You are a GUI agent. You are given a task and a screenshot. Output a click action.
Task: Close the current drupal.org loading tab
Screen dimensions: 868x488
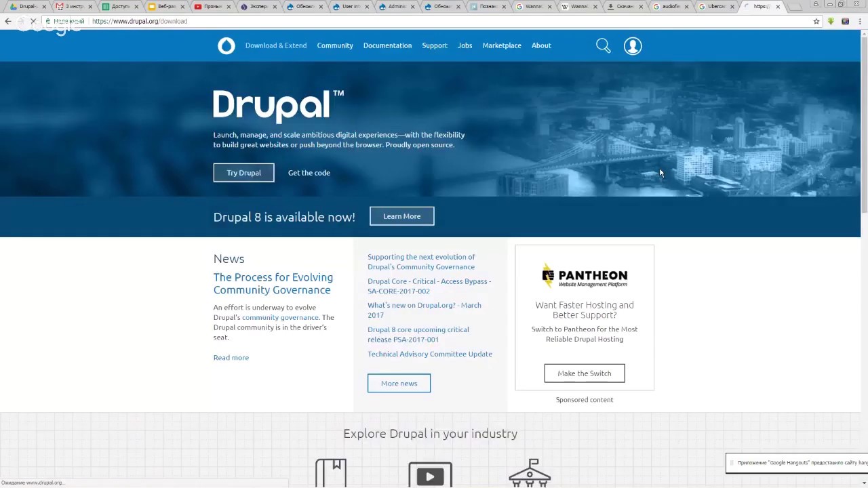pos(778,7)
